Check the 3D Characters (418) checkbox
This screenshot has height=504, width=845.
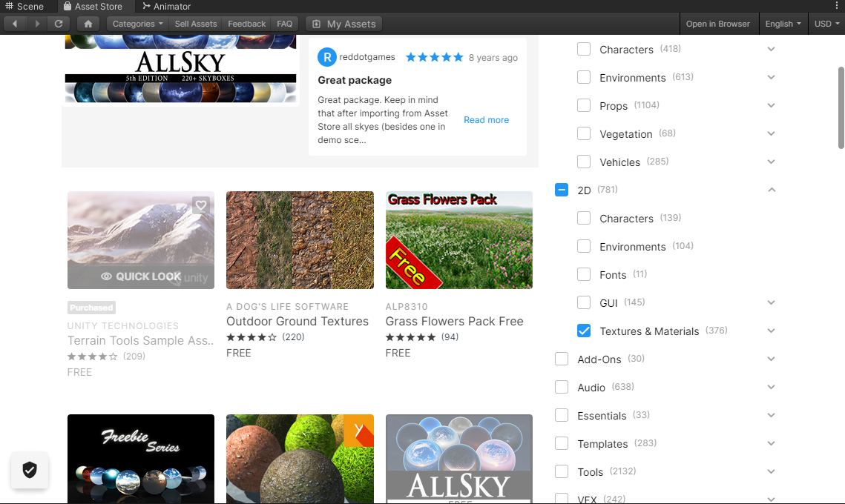[x=584, y=49]
